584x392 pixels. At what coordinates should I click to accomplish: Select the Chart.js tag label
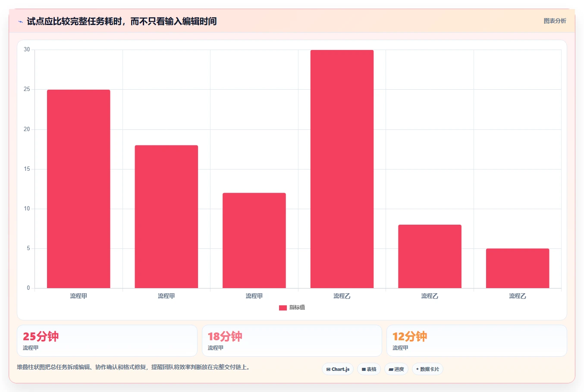(x=340, y=369)
